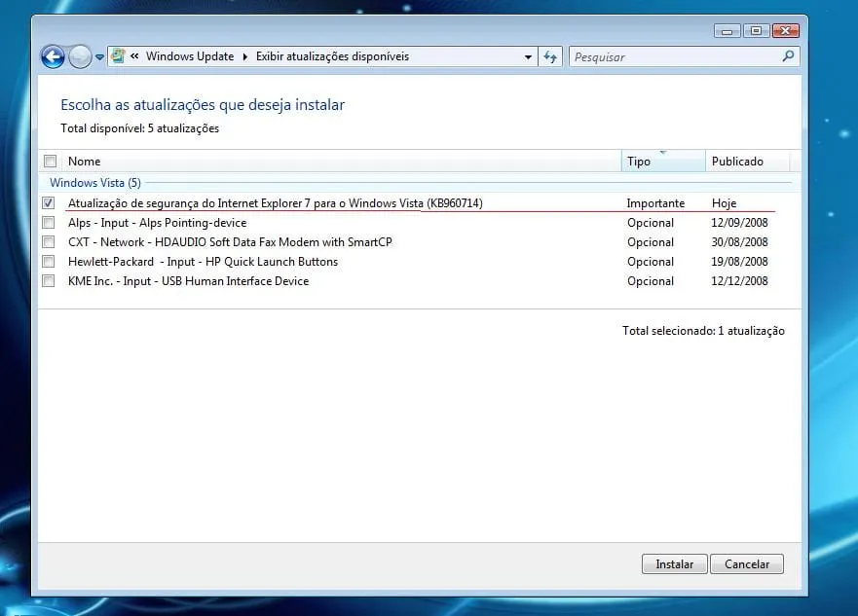Minimize the Windows Update window
858x616 pixels.
(x=727, y=31)
